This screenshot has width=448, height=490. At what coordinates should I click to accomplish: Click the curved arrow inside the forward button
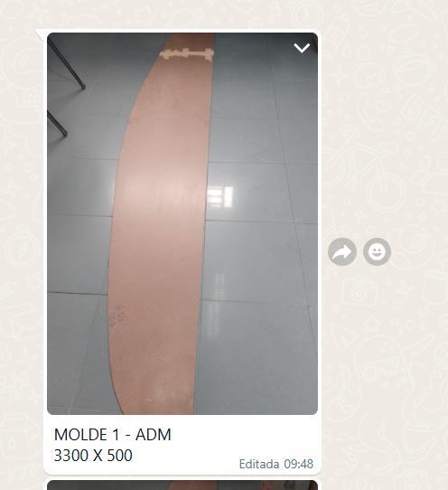(342, 251)
